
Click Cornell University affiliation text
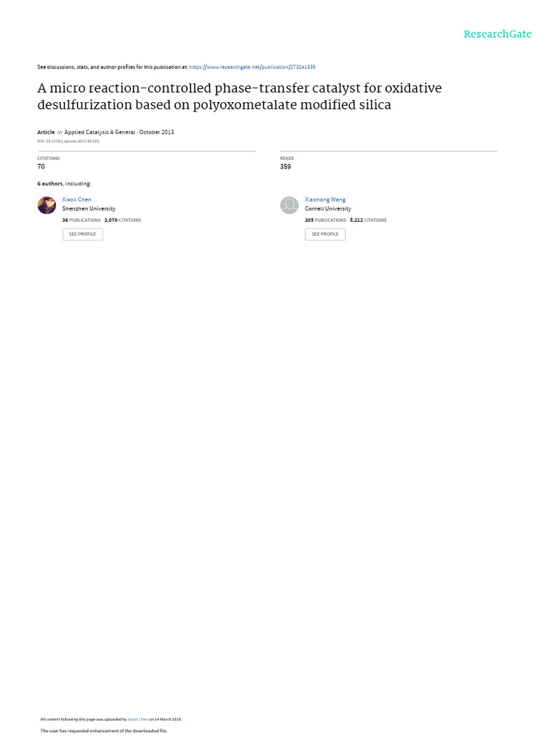click(327, 209)
